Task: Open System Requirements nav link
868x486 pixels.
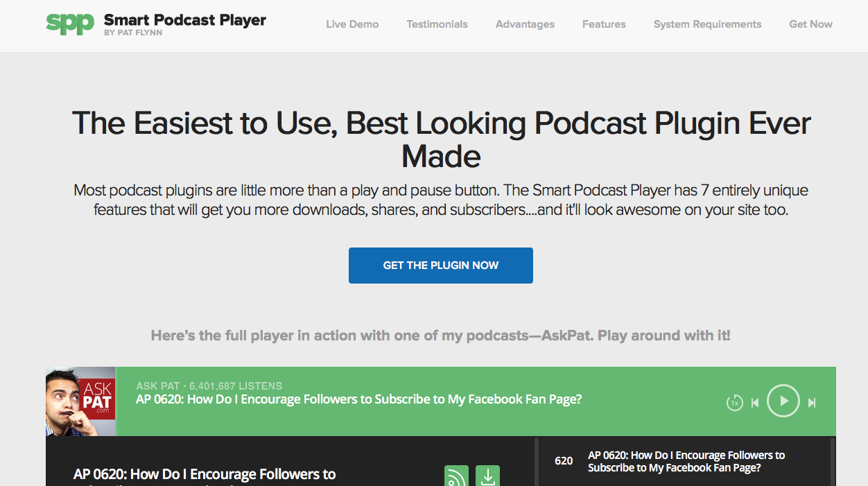Action: (707, 24)
